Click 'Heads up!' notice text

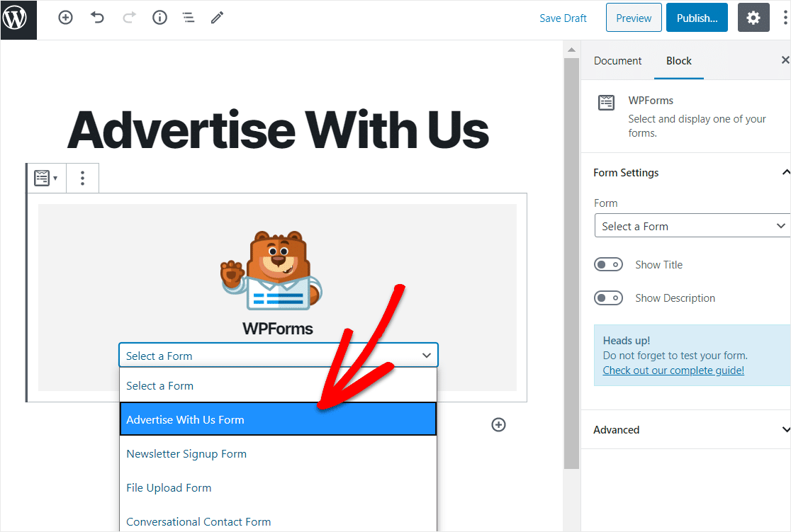coord(627,340)
